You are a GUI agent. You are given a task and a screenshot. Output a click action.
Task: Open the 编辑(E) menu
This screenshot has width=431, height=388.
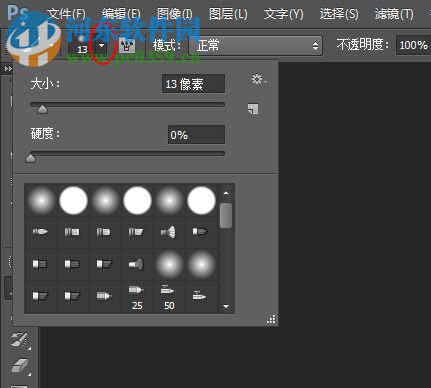click(121, 14)
